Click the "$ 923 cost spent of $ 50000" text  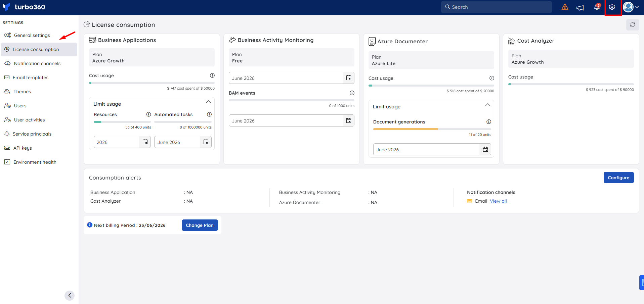(x=610, y=90)
